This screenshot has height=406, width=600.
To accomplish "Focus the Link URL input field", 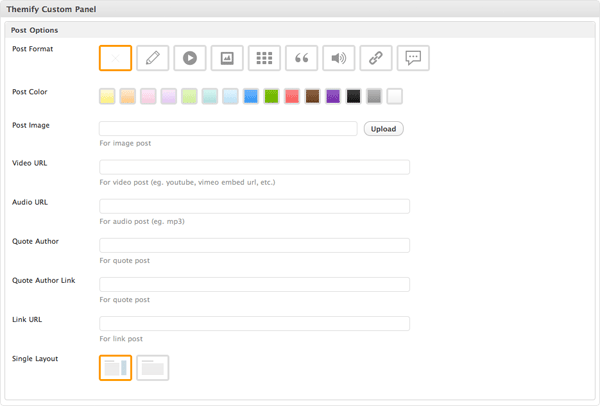I will (254, 323).
